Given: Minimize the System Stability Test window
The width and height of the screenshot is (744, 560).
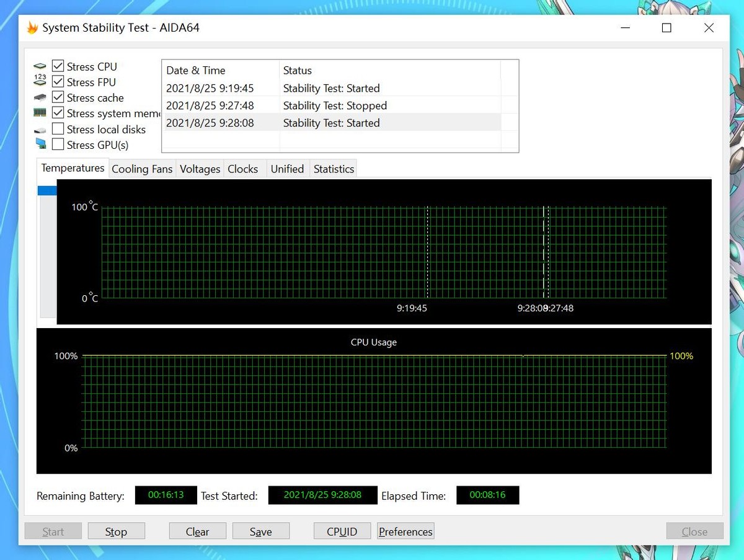Looking at the screenshot, I should point(624,28).
